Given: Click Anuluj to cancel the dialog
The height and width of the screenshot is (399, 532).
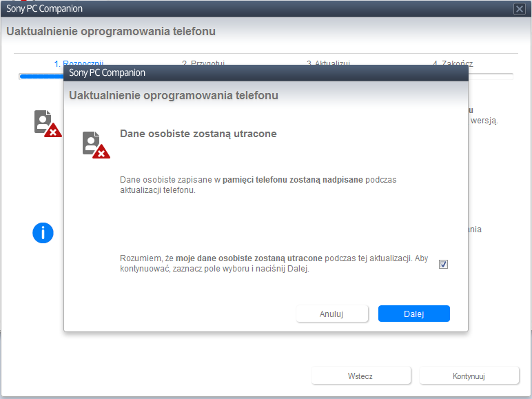Looking at the screenshot, I should pyautogui.click(x=332, y=314).
